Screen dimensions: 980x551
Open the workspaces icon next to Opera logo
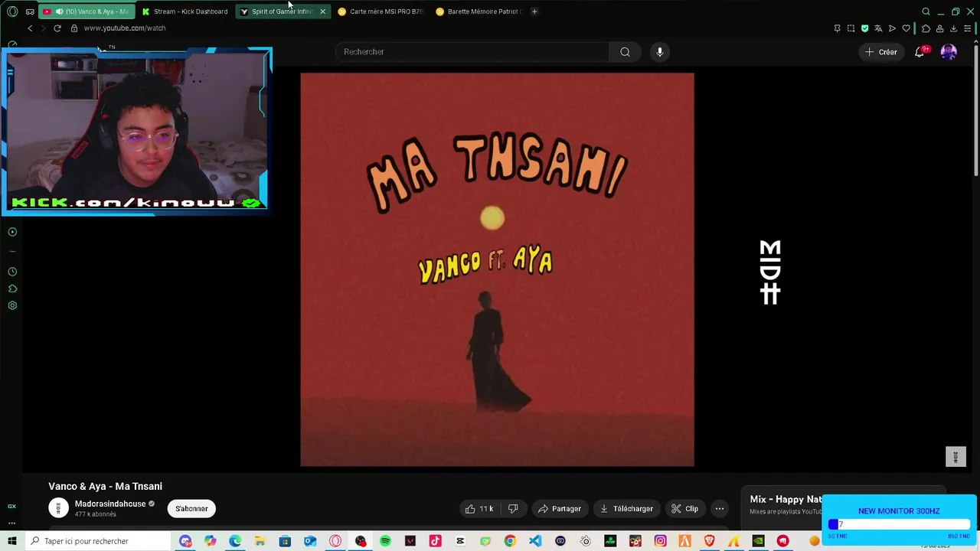pyautogui.click(x=30, y=11)
